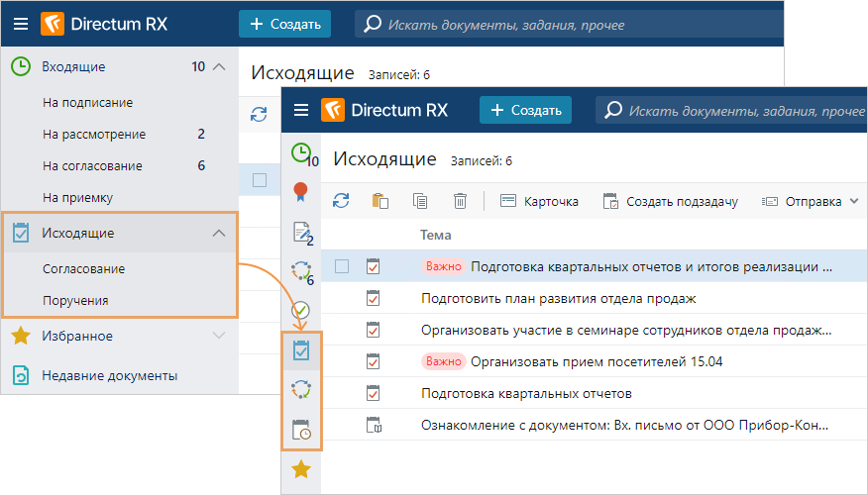Click the red award ribbon icon in collapsed sidebar
This screenshot has height=495, width=868.
[x=302, y=192]
